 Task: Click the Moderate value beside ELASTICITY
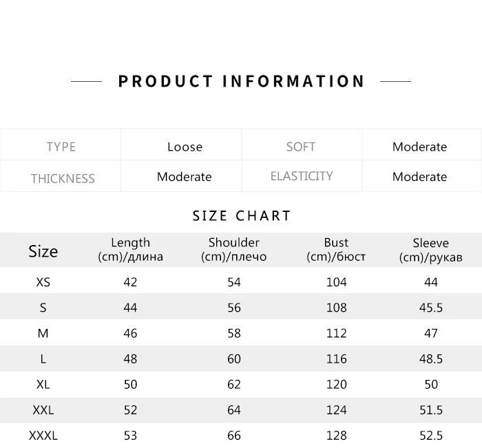click(x=419, y=177)
